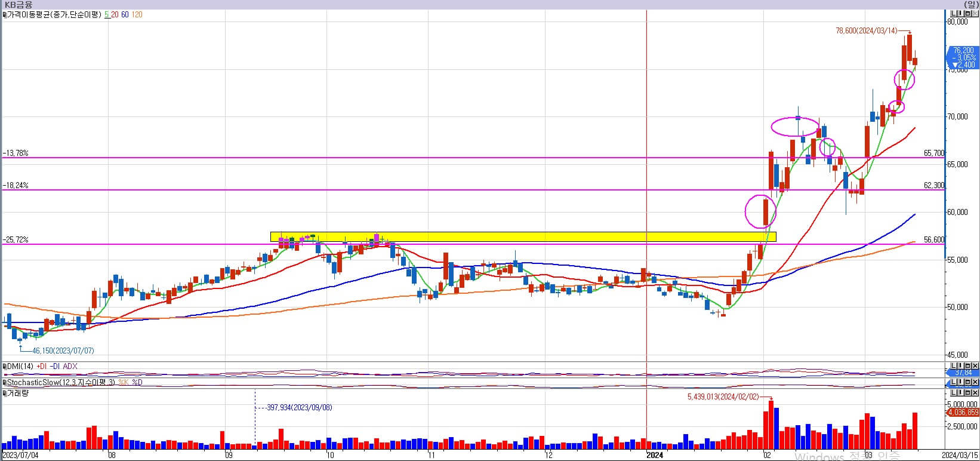The width and height of the screenshot is (980, 461).
Task: Click the 4,036,859 volume value tag
Action: (963, 412)
